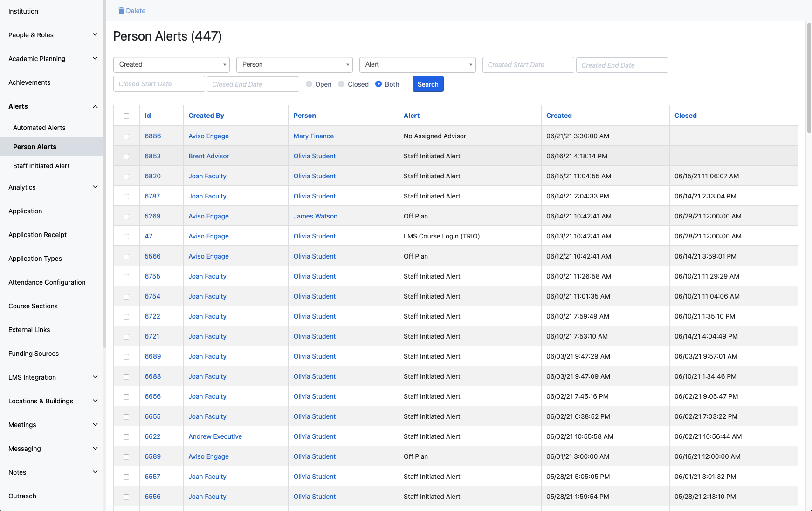This screenshot has height=511, width=812.
Task: Select the Closed radio button
Action: [342, 84]
